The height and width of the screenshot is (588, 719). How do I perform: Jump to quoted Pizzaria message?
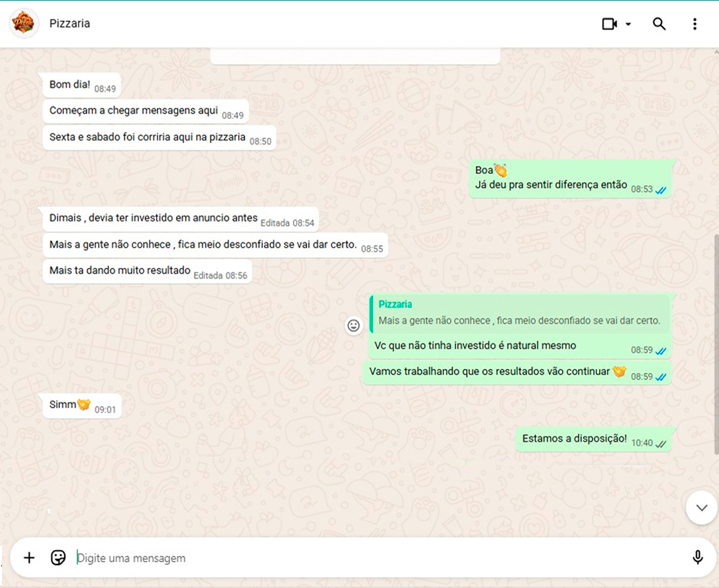[x=519, y=314]
